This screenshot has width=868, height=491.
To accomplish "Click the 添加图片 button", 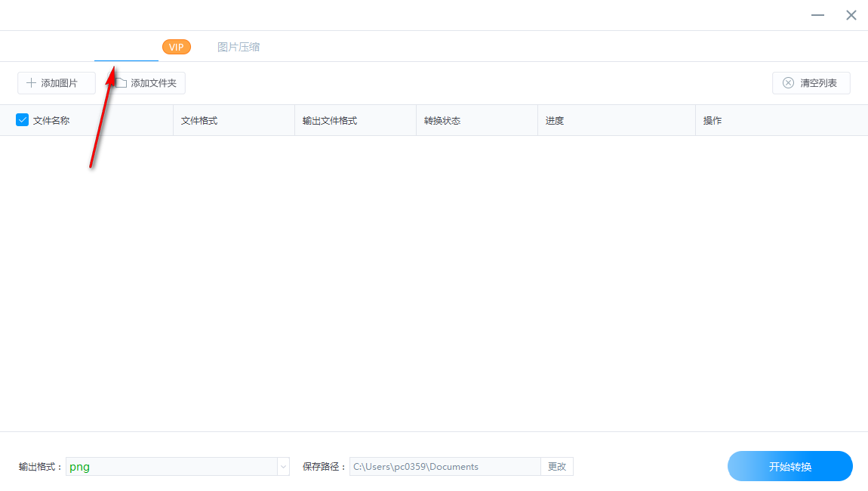I will tap(56, 82).
